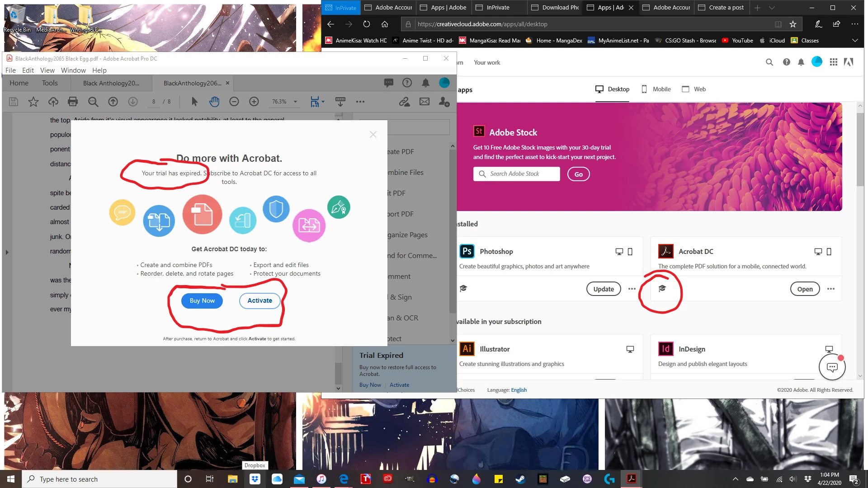This screenshot has width=868, height=488.
Task: Click the Activate link in Trial Expired panel
Action: (x=399, y=385)
